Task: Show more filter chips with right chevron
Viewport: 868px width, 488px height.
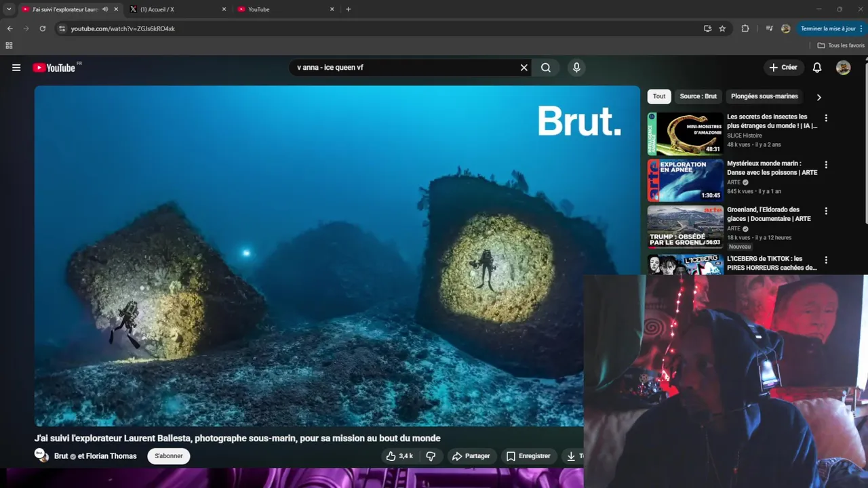Action: [x=818, y=97]
